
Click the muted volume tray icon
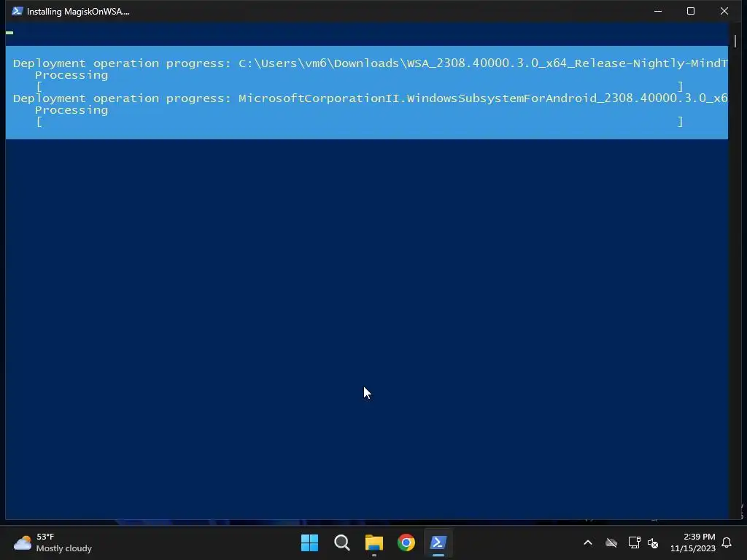[x=653, y=542]
